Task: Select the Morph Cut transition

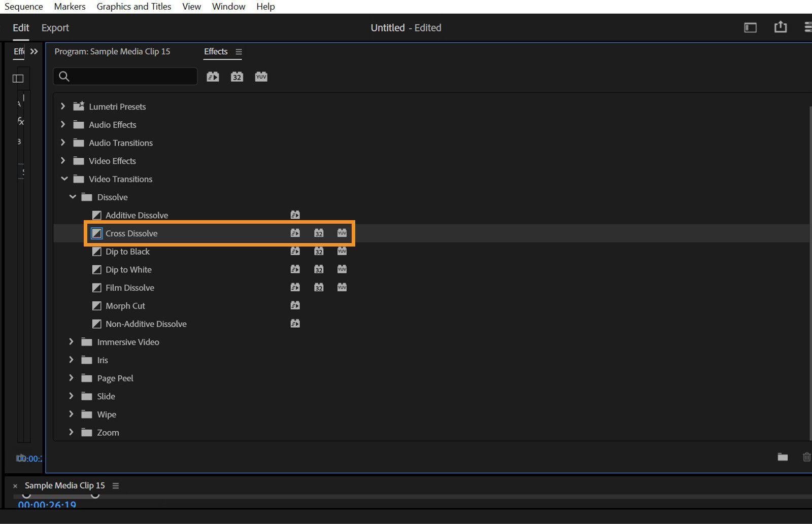Action: click(125, 305)
